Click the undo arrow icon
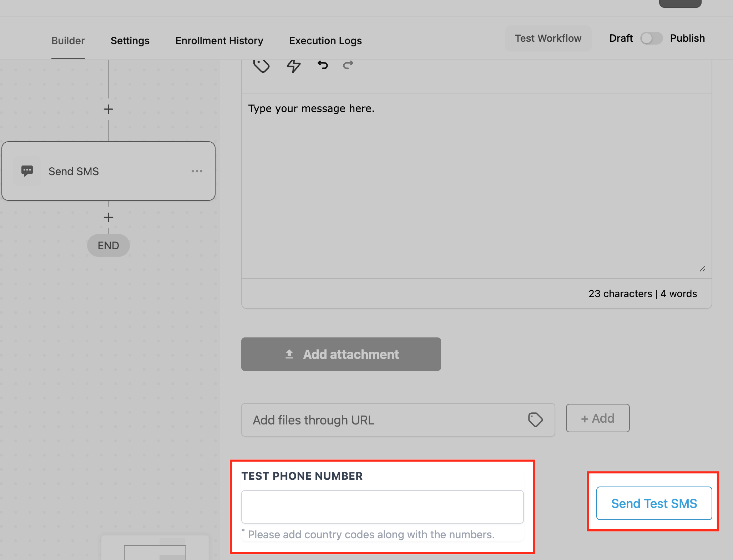Image resolution: width=733 pixels, height=560 pixels. [323, 65]
